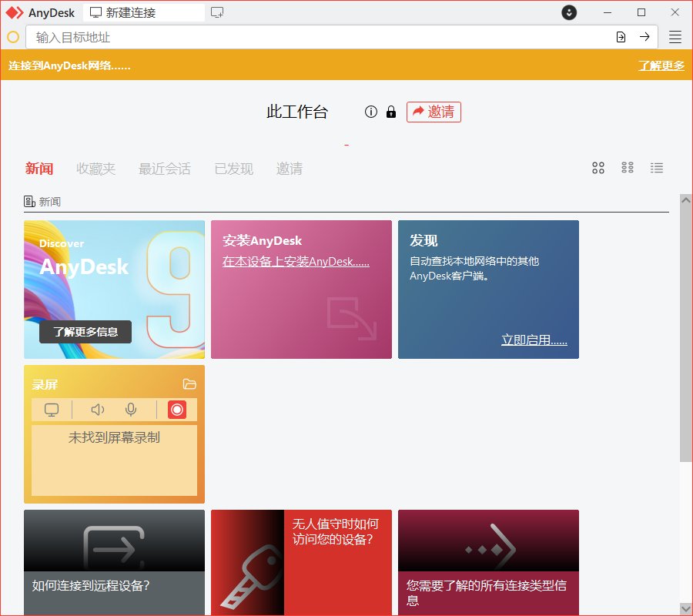
Task: Open the 无人值守时如何访问您的设备 card
Action: pos(301,563)
